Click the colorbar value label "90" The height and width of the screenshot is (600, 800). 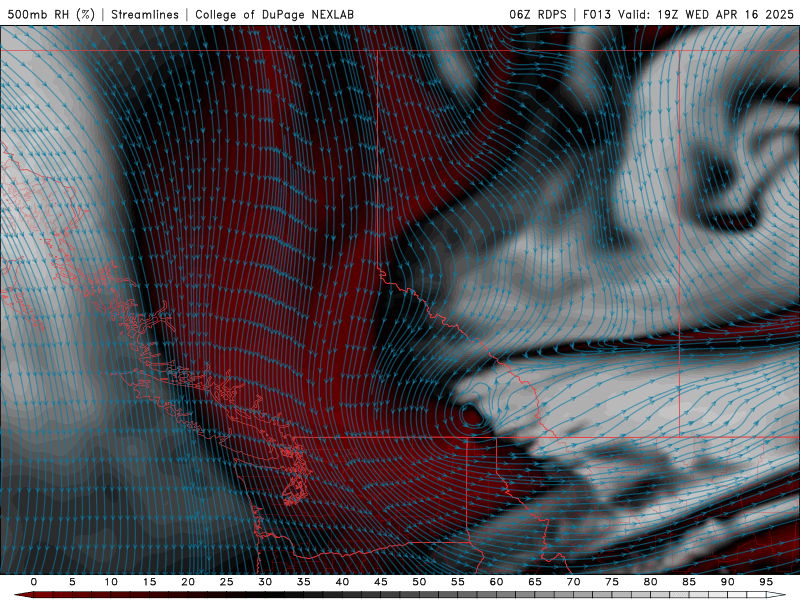[x=727, y=582]
